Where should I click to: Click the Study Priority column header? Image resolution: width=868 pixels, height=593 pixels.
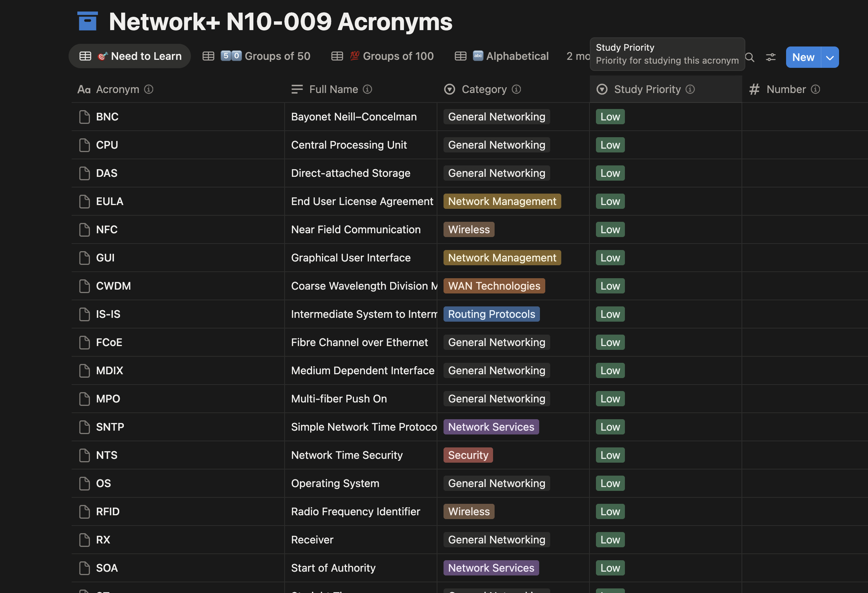click(666, 89)
